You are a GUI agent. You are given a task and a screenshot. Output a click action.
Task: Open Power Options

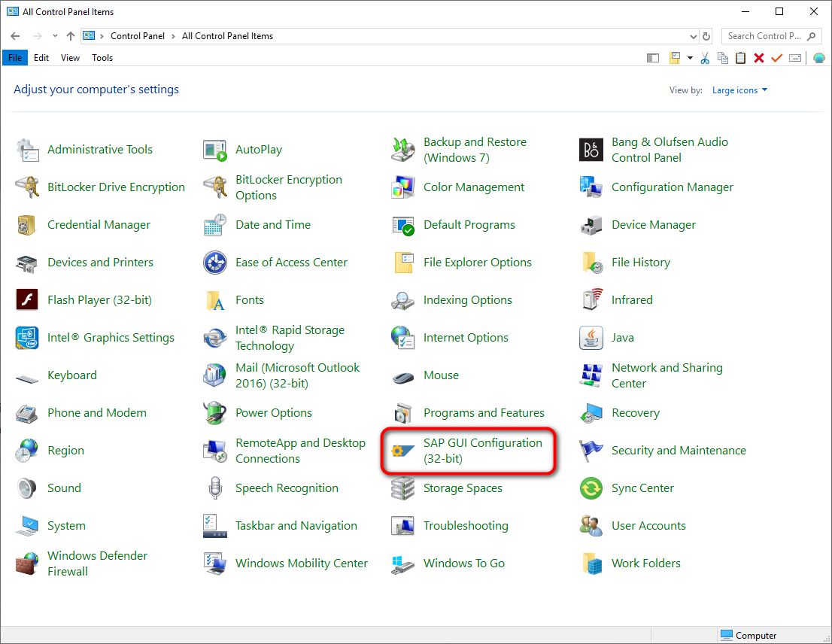[257, 413]
